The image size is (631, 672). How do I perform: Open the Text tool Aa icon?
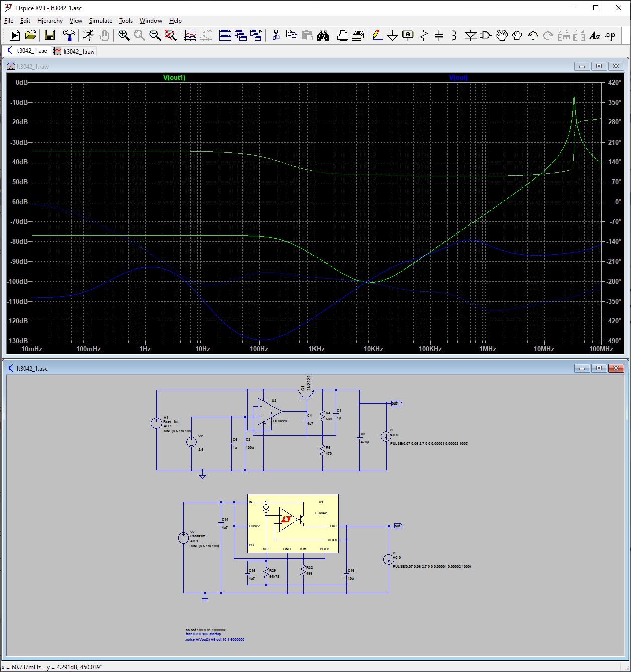click(594, 35)
